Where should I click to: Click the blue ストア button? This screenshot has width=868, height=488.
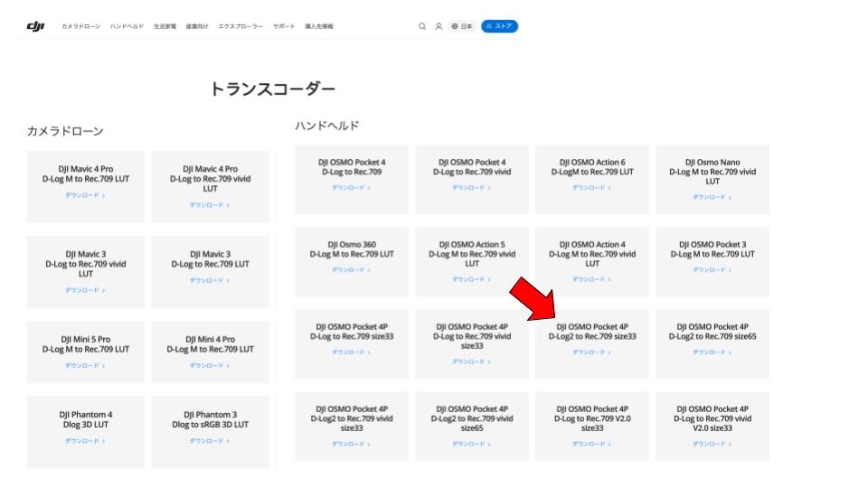pos(499,26)
